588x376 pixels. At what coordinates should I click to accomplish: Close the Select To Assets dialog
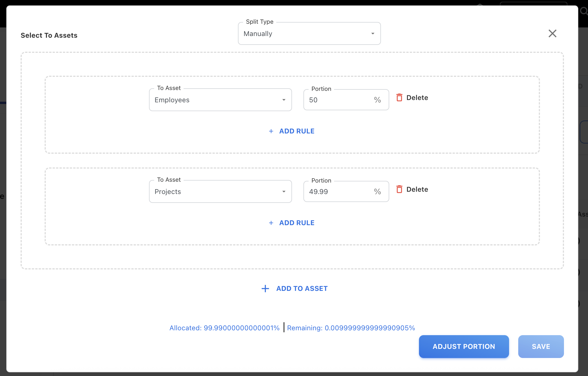coord(552,34)
